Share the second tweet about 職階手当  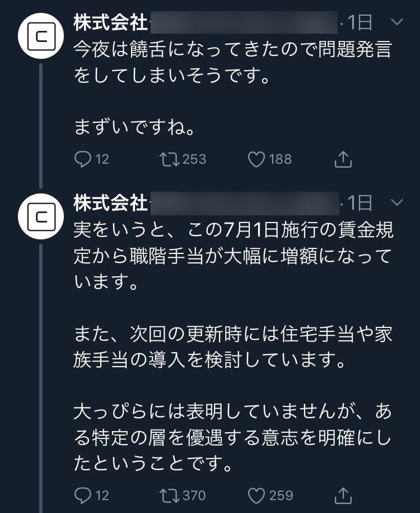[x=343, y=496]
